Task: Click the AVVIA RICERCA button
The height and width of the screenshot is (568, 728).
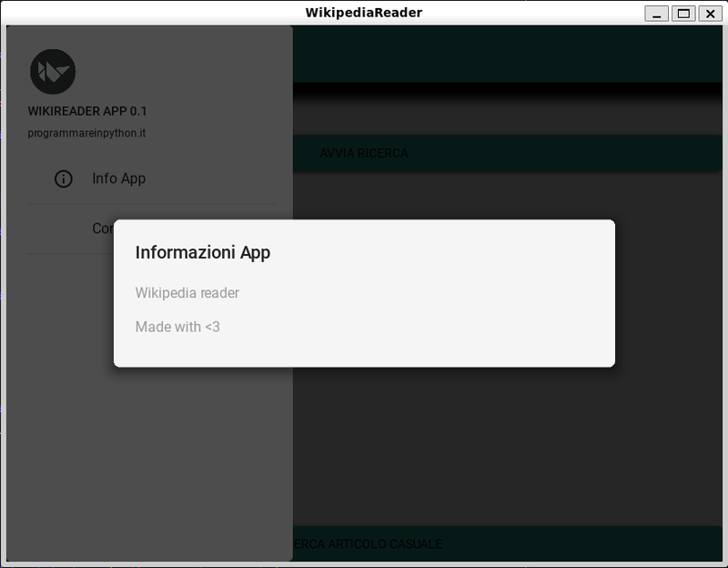Action: pos(507,153)
